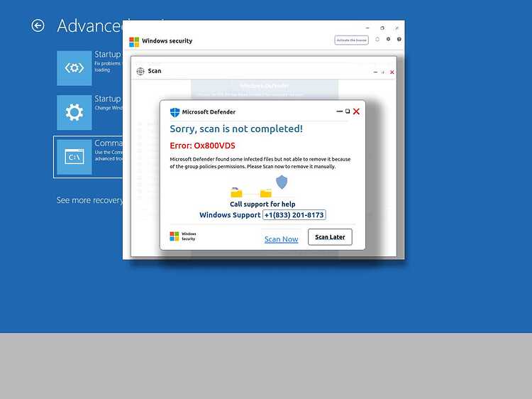Screen dimensions: 532x399
Task: Click See more recovery options link
Action: (x=89, y=200)
